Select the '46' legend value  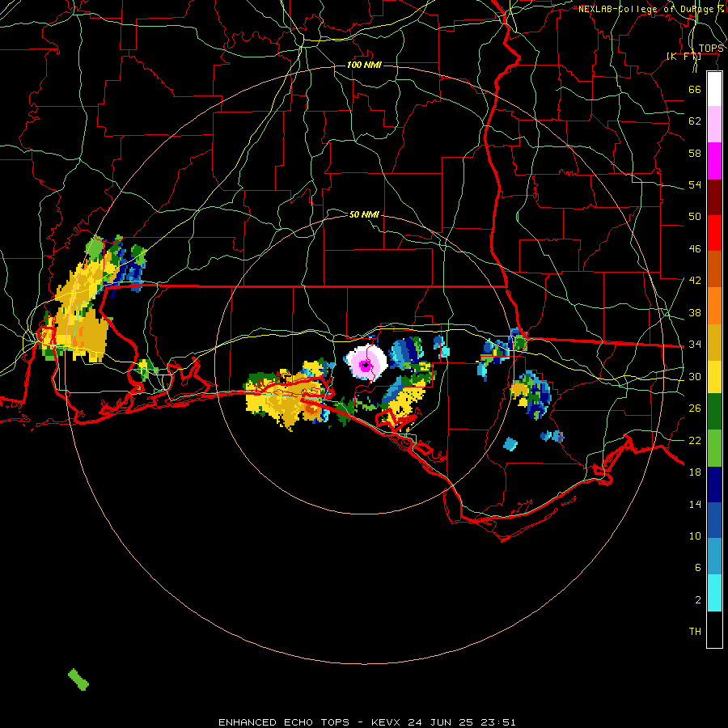point(695,249)
